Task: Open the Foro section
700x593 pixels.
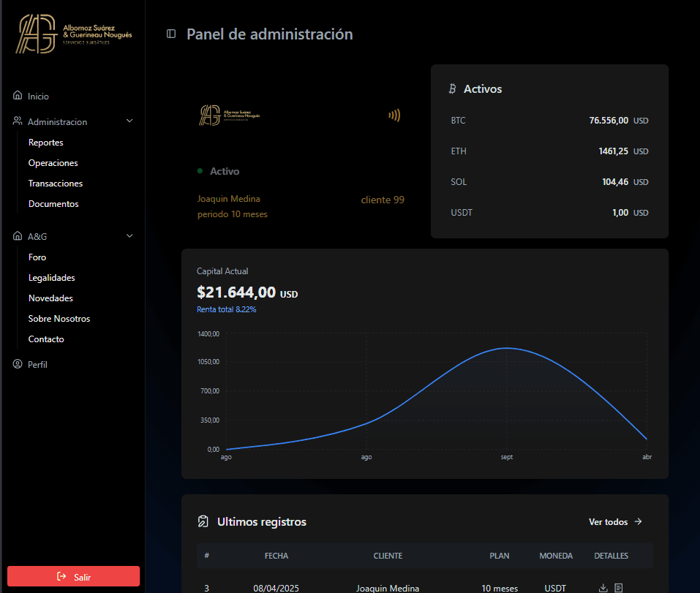Action: [37, 257]
